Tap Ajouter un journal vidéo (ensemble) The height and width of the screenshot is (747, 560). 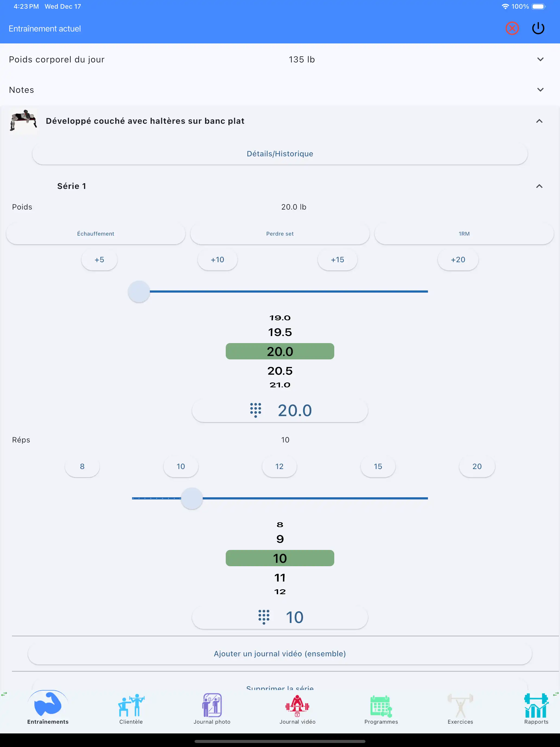(280, 653)
